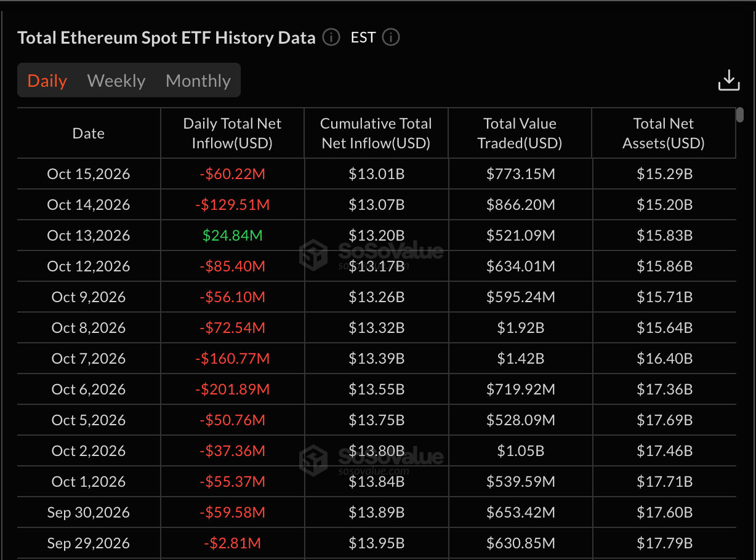Switch to the Monthly tab
Viewport: 756px width, 560px height.
tap(198, 81)
